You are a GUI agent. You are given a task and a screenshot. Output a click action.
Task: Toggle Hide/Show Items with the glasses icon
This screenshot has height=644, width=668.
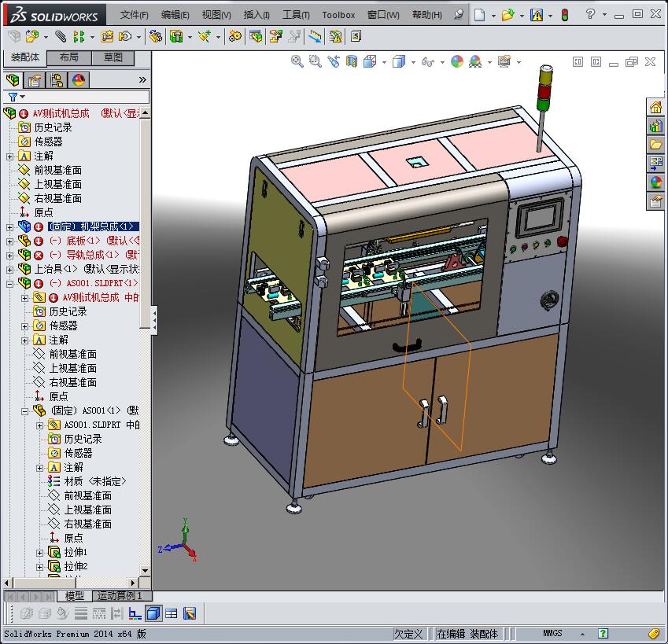pos(427,61)
